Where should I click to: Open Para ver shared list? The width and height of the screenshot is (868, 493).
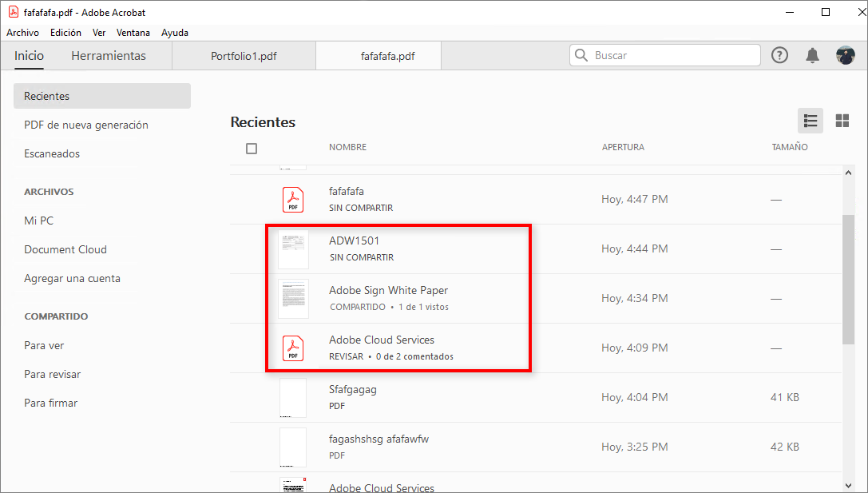click(x=44, y=346)
